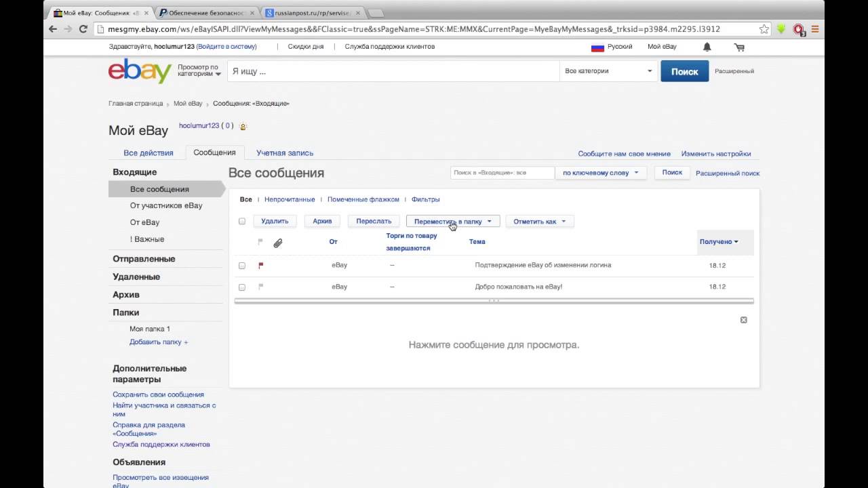Click the preview pane resize handle
Viewport: 868px width, 488px height.
point(494,301)
